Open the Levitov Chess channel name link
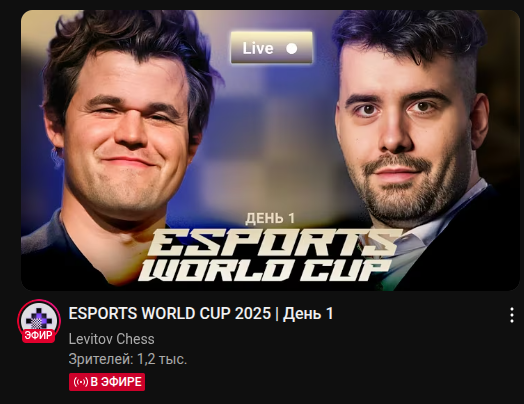524x404 pixels. point(111,339)
